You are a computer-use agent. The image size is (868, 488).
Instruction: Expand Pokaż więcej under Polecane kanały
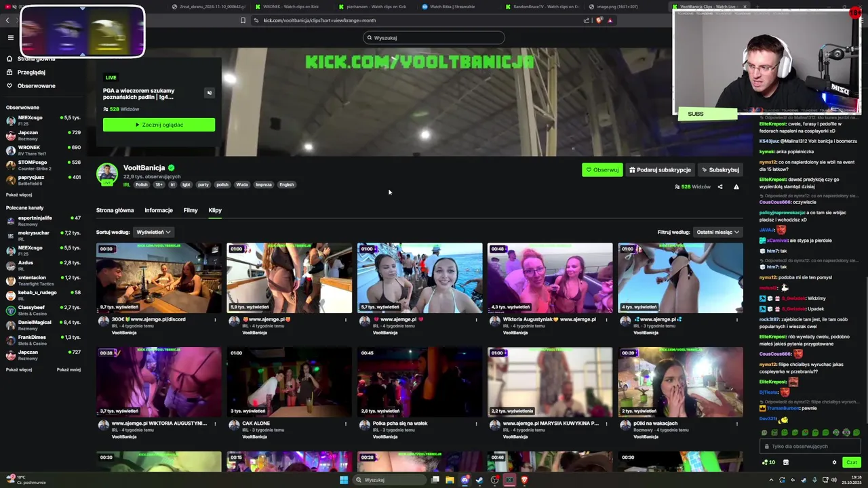pos(19,369)
